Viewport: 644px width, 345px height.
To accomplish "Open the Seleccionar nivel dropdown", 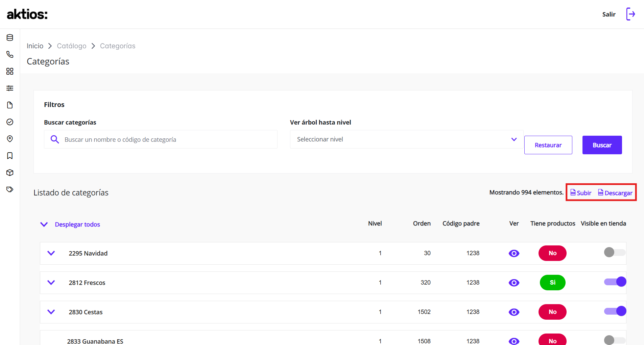I will click(x=407, y=139).
